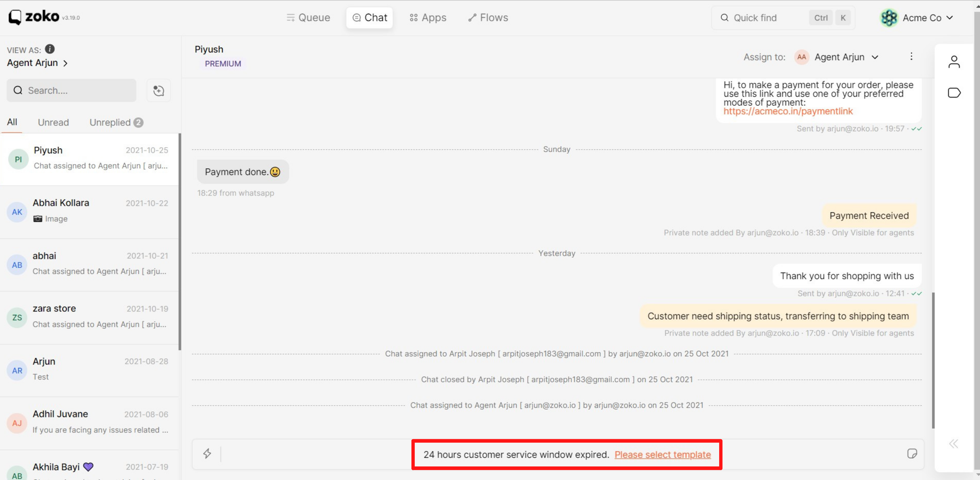Click the search magnifier in chat list
This screenshot has height=480, width=980.
(x=18, y=90)
